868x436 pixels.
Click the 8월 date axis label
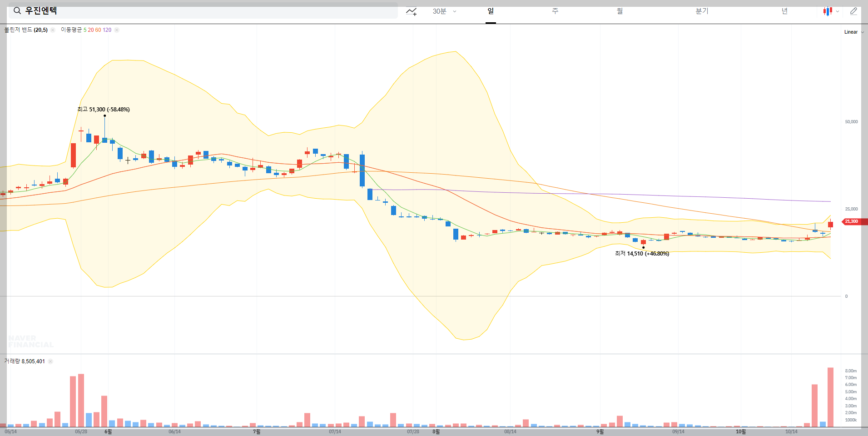pos(436,431)
